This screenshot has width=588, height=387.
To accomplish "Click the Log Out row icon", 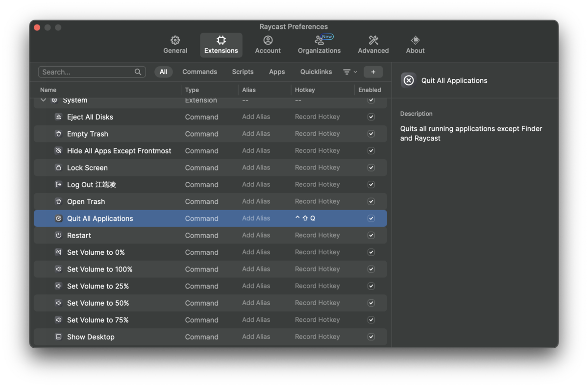I will pos(58,185).
